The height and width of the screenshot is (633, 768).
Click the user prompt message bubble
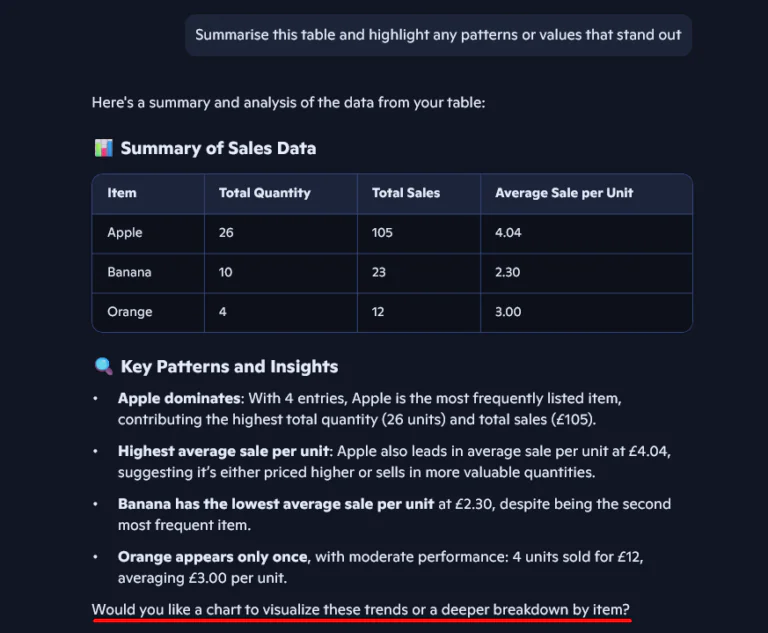[438, 35]
